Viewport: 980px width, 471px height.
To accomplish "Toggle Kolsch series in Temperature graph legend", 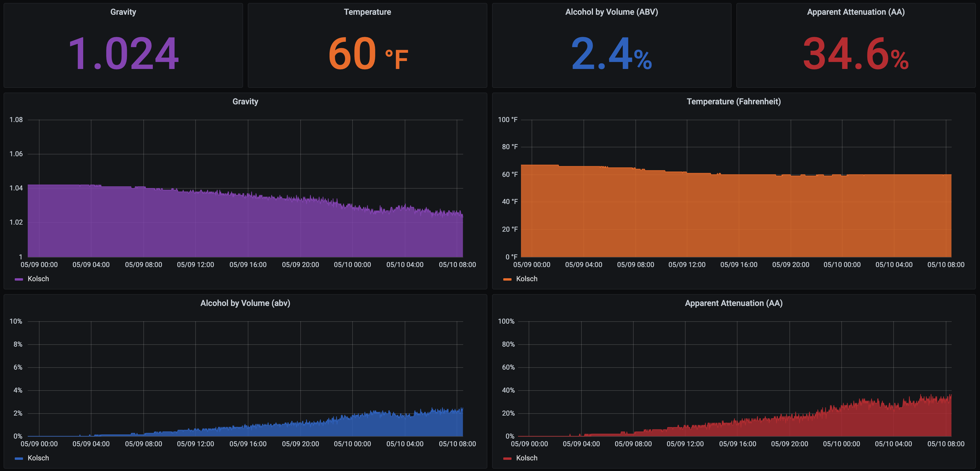I will click(x=527, y=279).
